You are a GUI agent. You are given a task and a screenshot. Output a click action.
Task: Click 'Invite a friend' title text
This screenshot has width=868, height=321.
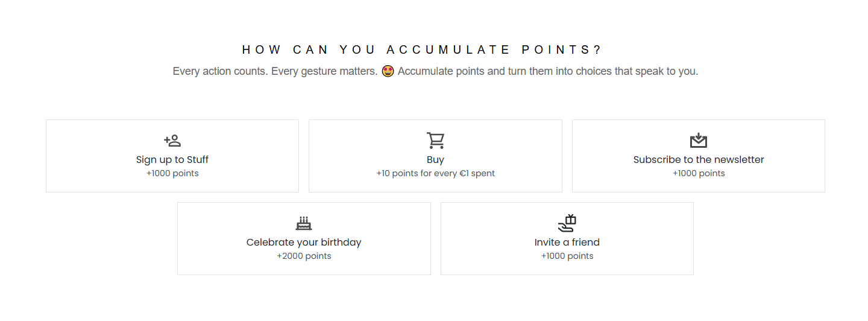[567, 243]
